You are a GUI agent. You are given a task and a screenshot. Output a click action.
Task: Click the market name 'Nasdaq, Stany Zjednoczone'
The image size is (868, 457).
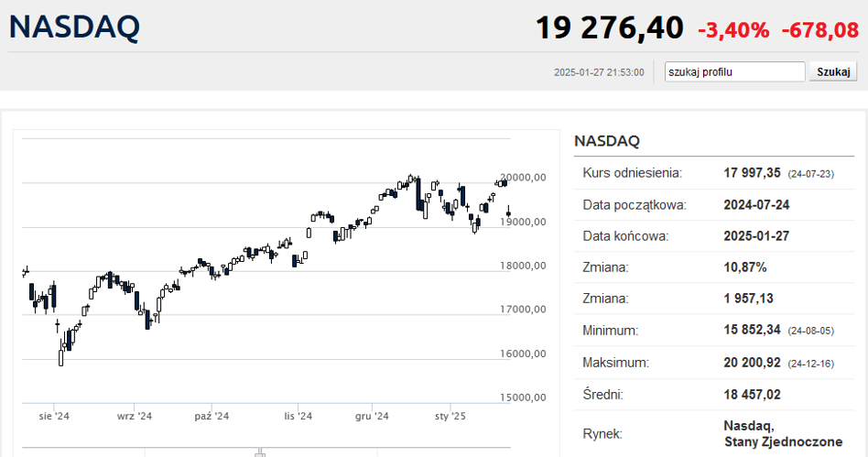click(x=783, y=434)
